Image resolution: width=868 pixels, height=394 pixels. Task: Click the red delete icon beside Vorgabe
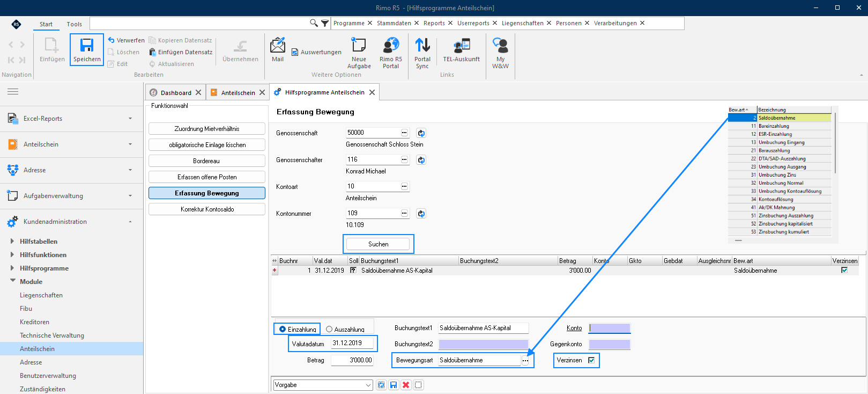pyautogui.click(x=406, y=385)
